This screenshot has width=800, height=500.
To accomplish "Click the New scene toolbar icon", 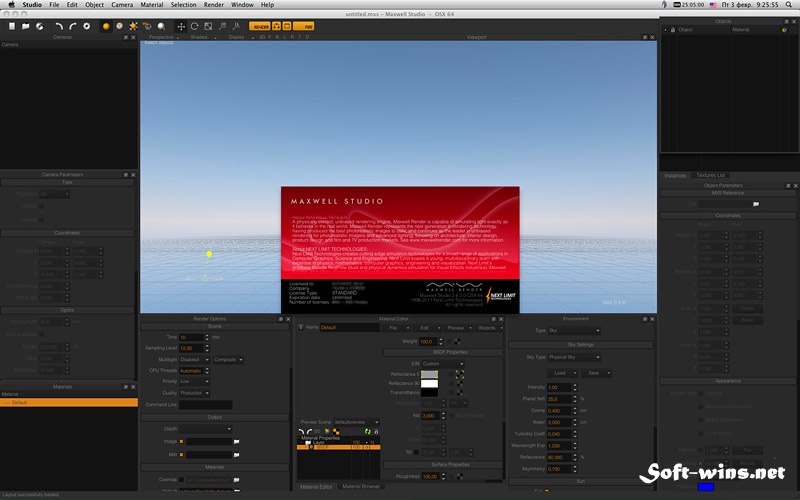I will click(12, 26).
